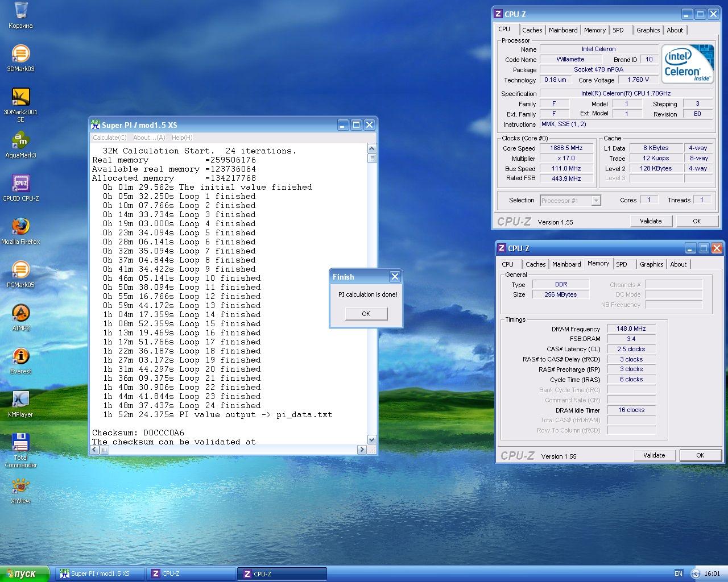The height and width of the screenshot is (582, 728).
Task: Launch KMPlayer desktop icon
Action: tap(20, 404)
